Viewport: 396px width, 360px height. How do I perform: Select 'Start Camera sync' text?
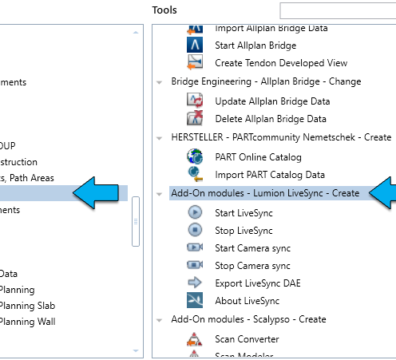[253, 248]
